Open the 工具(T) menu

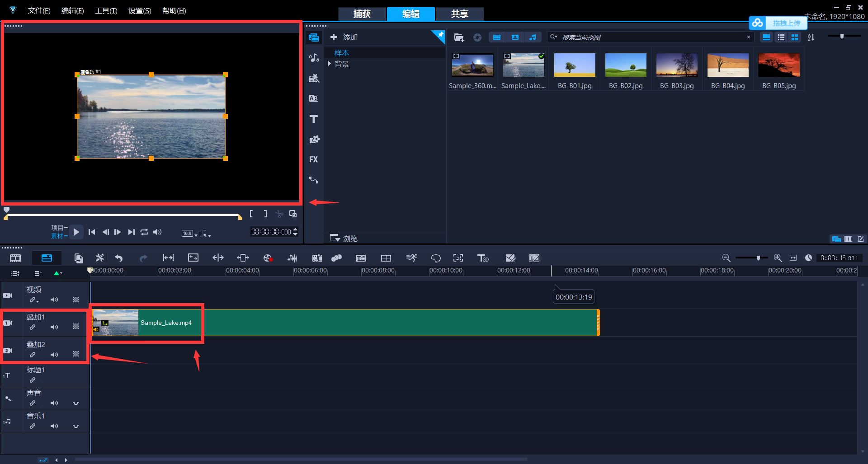(x=106, y=11)
